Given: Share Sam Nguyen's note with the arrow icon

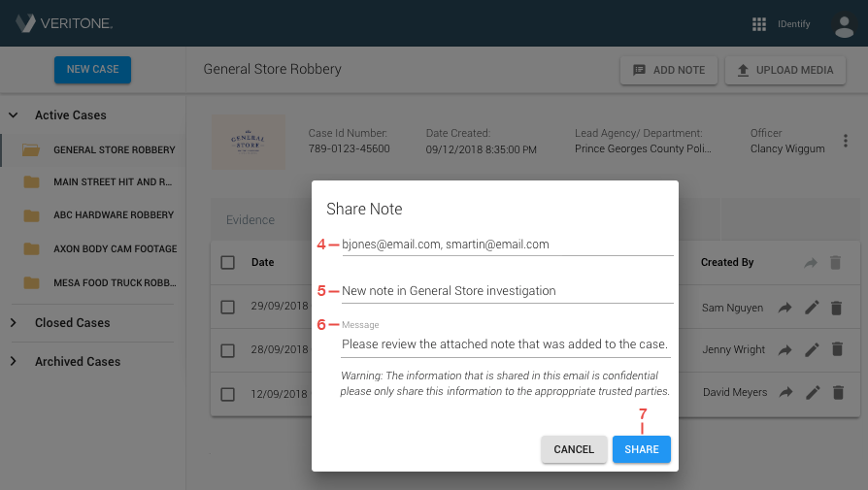Looking at the screenshot, I should 785,308.
